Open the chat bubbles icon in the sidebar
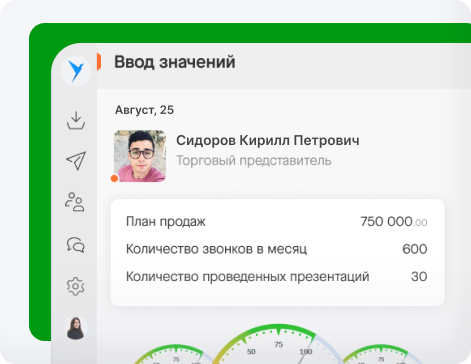 tap(76, 245)
